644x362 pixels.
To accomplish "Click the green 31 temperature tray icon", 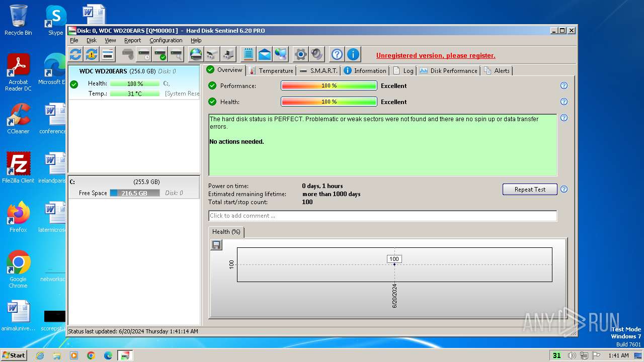I will (x=556, y=355).
